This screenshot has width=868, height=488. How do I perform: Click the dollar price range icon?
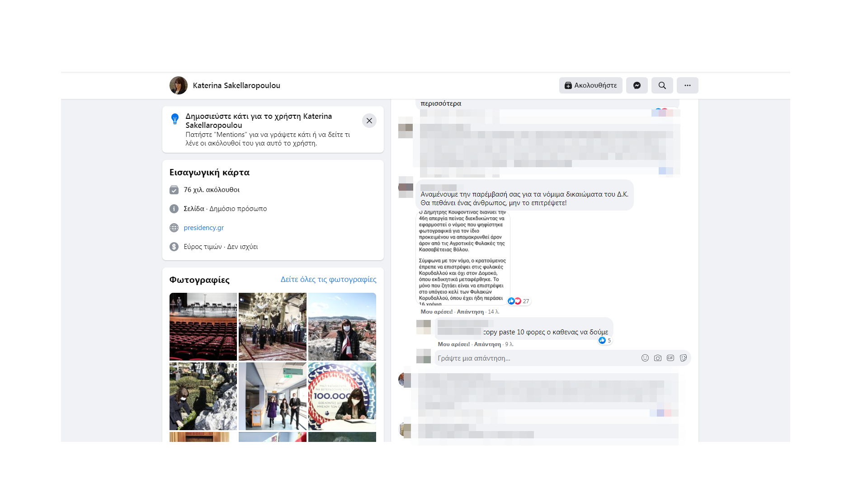174,247
